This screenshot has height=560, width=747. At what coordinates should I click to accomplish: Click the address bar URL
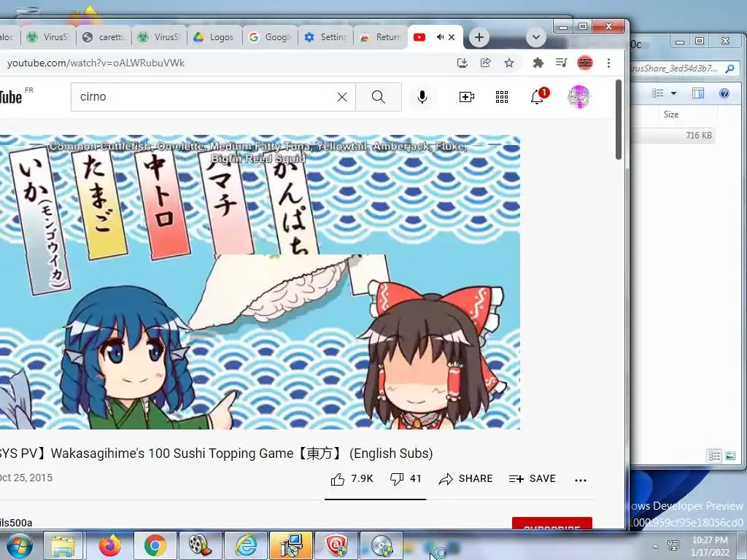coord(96,63)
